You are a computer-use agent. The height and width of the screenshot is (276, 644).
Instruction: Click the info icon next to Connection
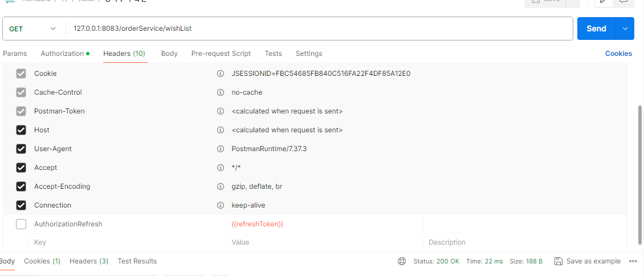click(x=220, y=205)
